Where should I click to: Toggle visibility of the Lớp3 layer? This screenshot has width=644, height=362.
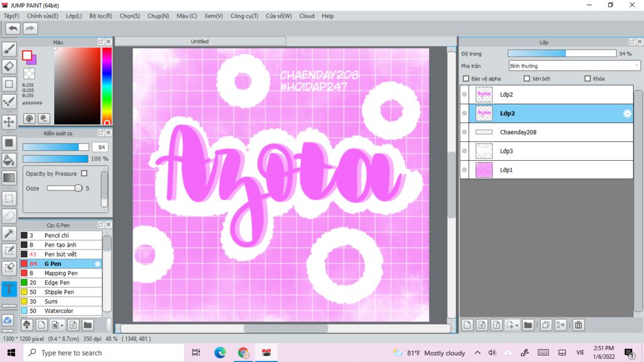465,151
